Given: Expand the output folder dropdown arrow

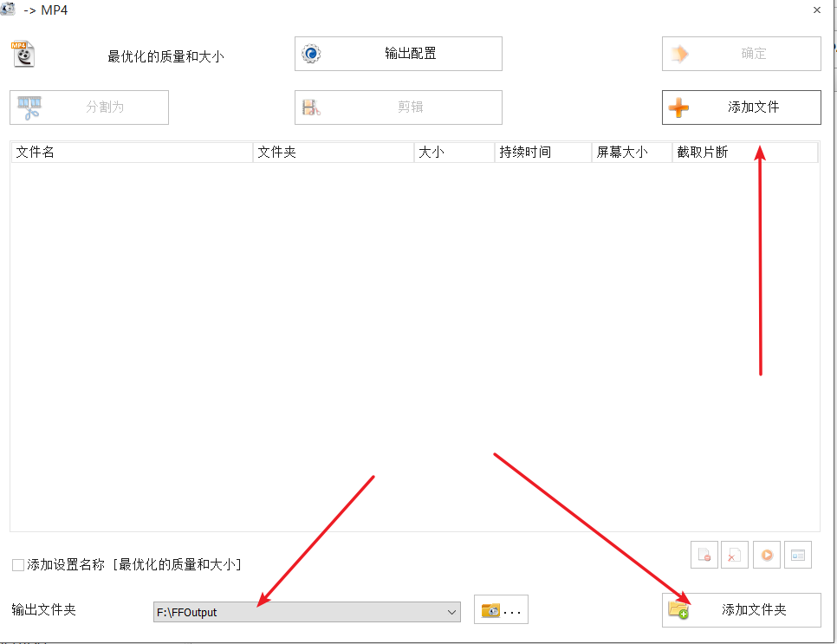Looking at the screenshot, I should [451, 612].
